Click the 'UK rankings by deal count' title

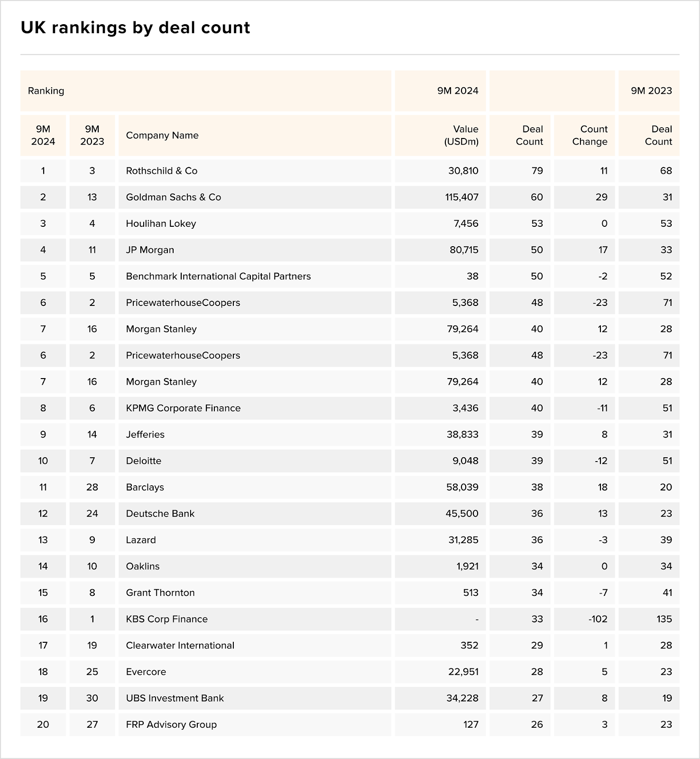coord(135,28)
